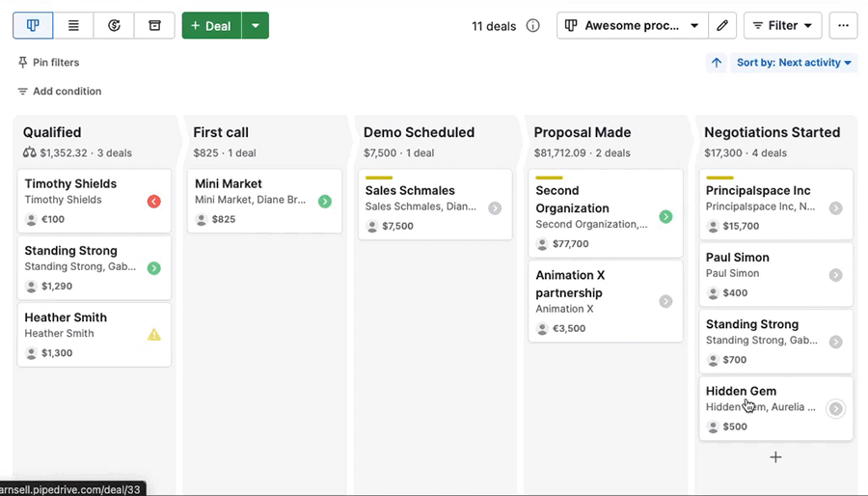This screenshot has width=868, height=496.
Task: Click the deals info icon
Action: click(x=533, y=26)
